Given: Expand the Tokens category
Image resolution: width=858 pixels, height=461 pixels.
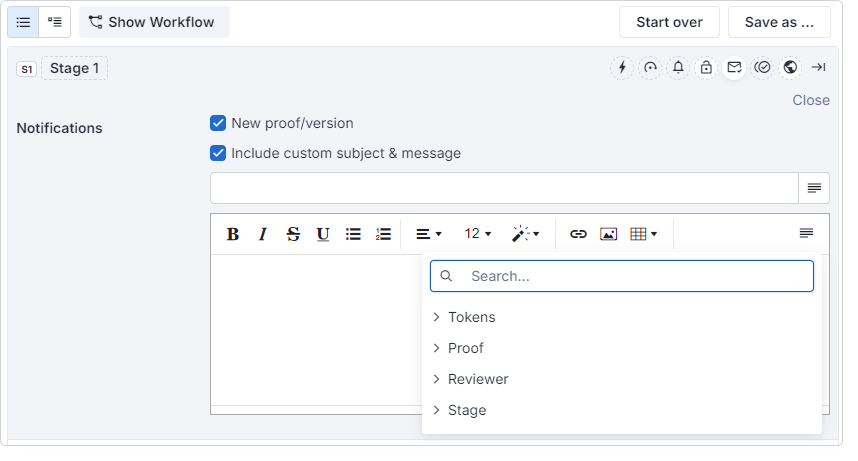Looking at the screenshot, I should pos(472,317).
